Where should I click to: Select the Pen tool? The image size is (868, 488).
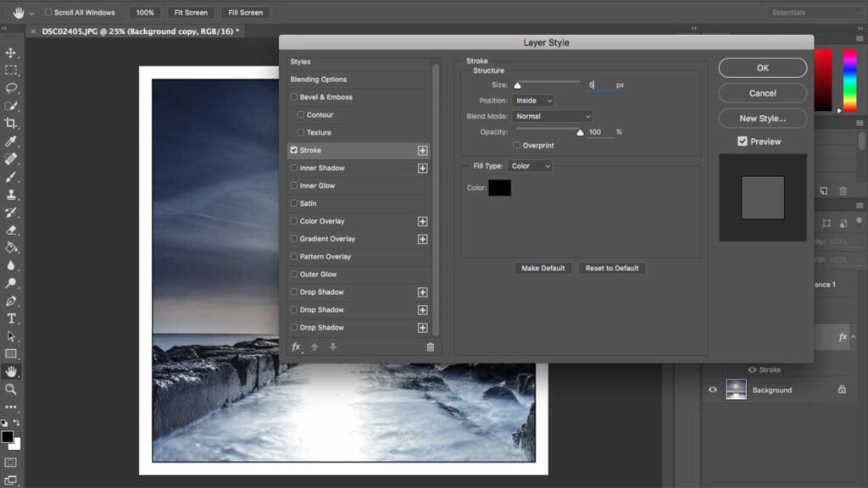pyautogui.click(x=10, y=301)
